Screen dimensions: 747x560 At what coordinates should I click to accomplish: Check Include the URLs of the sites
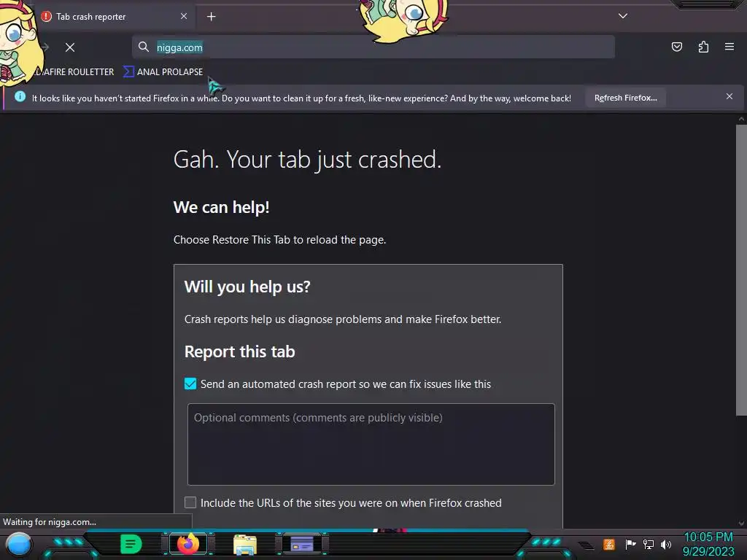point(190,502)
